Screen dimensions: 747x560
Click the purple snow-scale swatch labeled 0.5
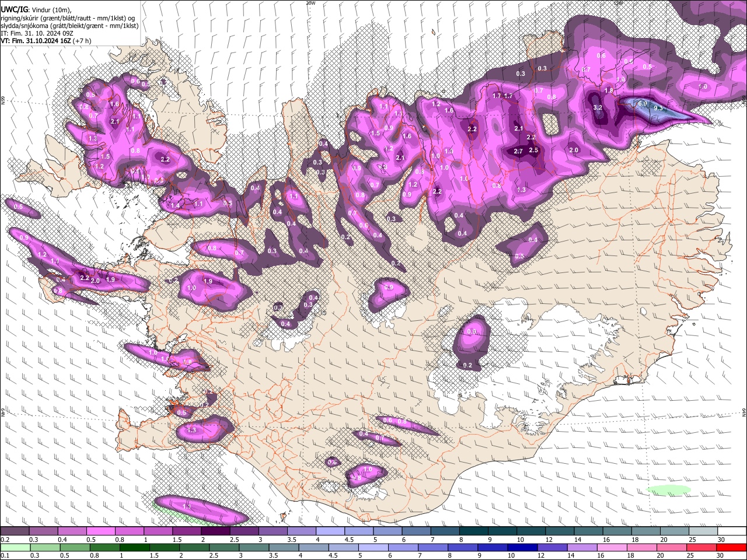pos(101,531)
